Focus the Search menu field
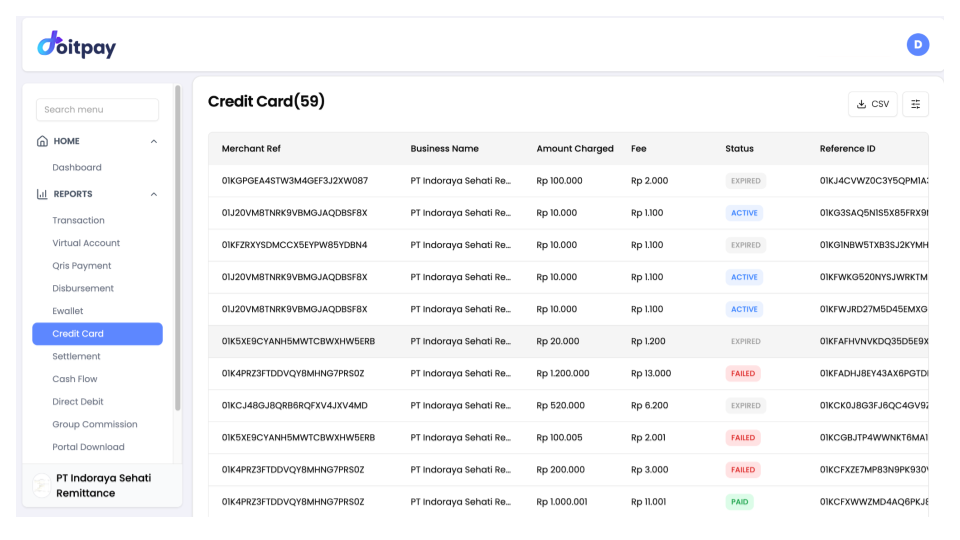960x540 pixels. tap(97, 110)
